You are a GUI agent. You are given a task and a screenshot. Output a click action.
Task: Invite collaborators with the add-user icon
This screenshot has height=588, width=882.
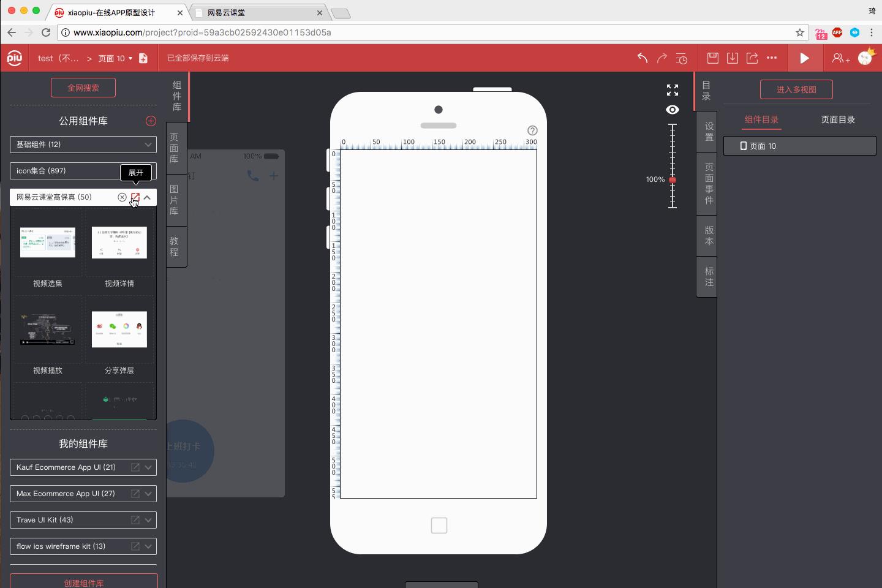840,58
